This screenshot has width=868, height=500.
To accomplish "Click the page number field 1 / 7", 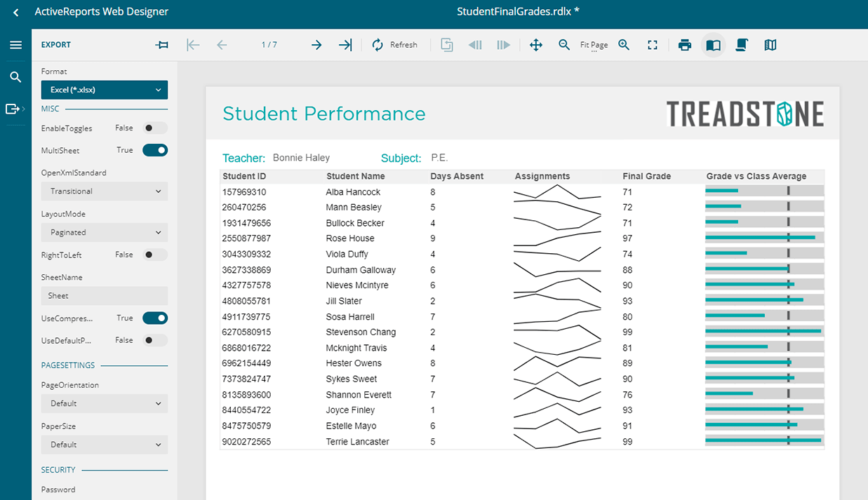I will 269,45.
